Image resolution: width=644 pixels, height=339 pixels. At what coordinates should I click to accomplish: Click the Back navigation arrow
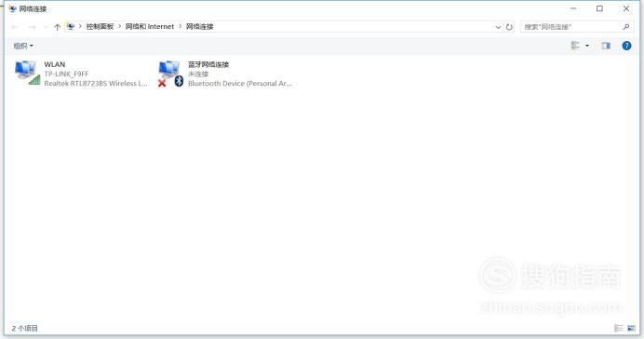click(15, 27)
